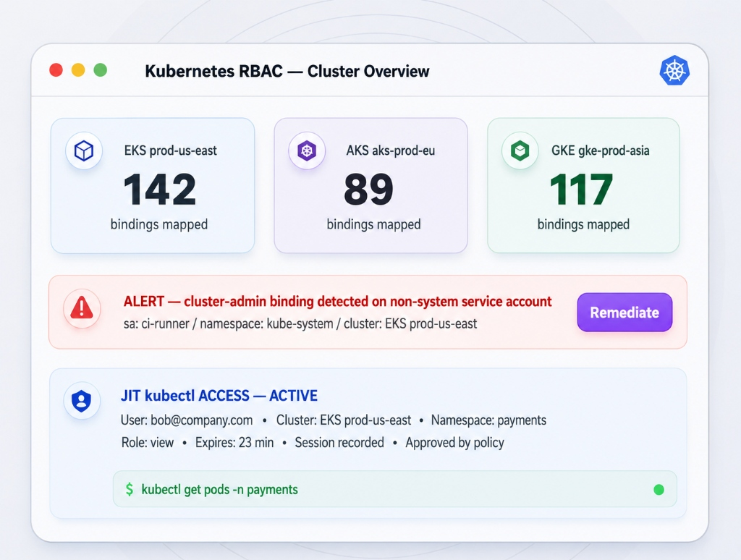Image resolution: width=741 pixels, height=560 pixels.
Task: Click the AKS aks-prod-eu card title
Action: pyautogui.click(x=390, y=150)
